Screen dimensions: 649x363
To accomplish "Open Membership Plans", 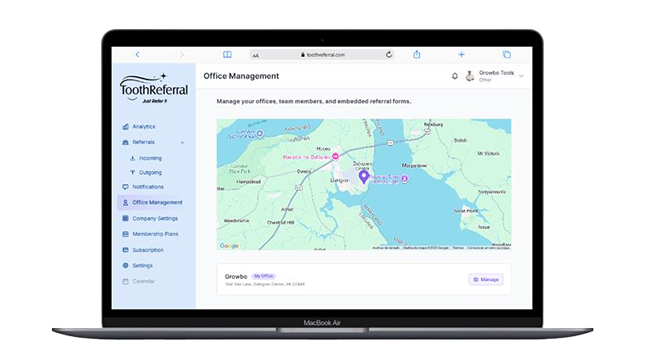I will (x=155, y=234).
